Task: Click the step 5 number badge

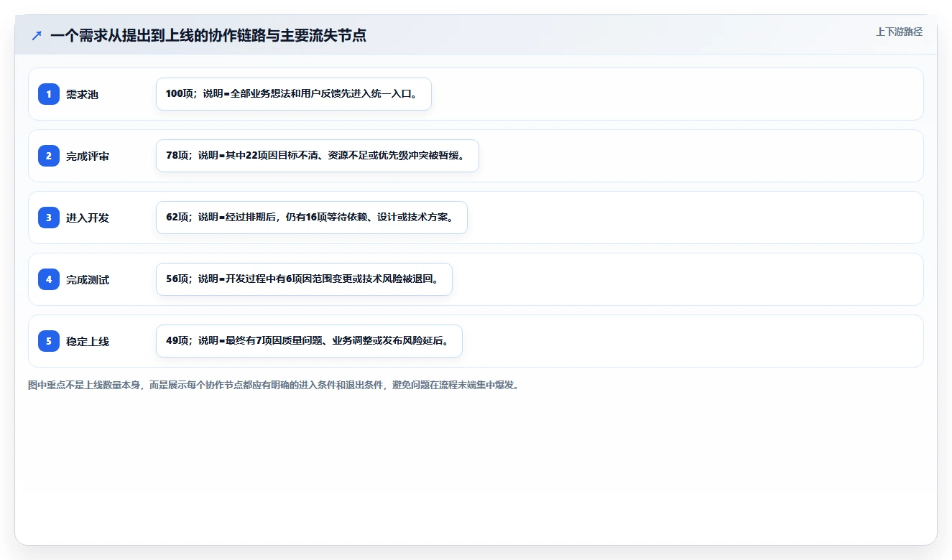Action: coord(49,341)
